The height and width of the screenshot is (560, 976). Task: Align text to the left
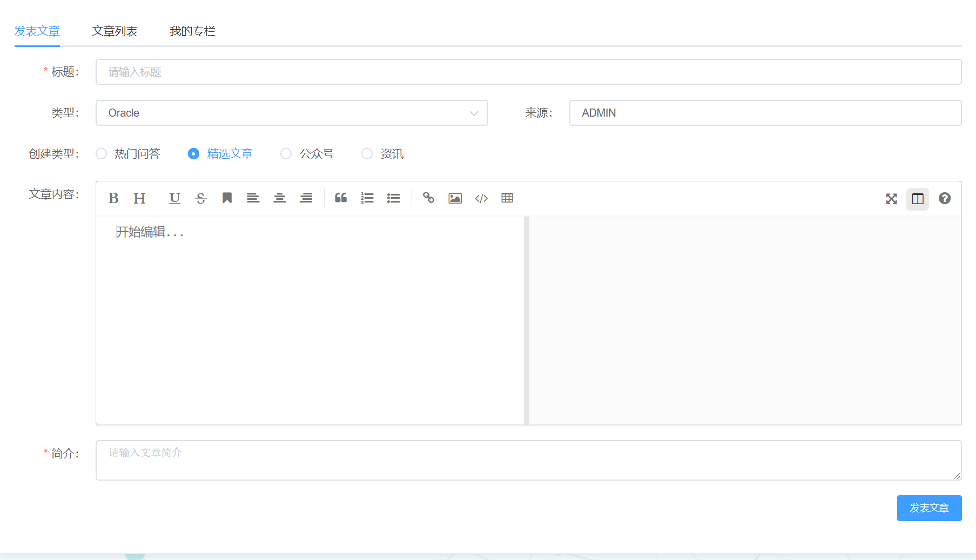(x=253, y=198)
